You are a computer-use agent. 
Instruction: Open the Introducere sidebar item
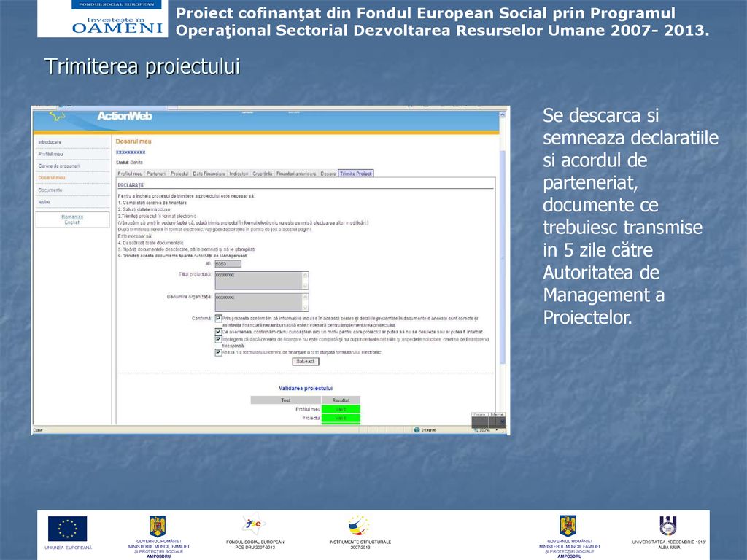(50, 142)
